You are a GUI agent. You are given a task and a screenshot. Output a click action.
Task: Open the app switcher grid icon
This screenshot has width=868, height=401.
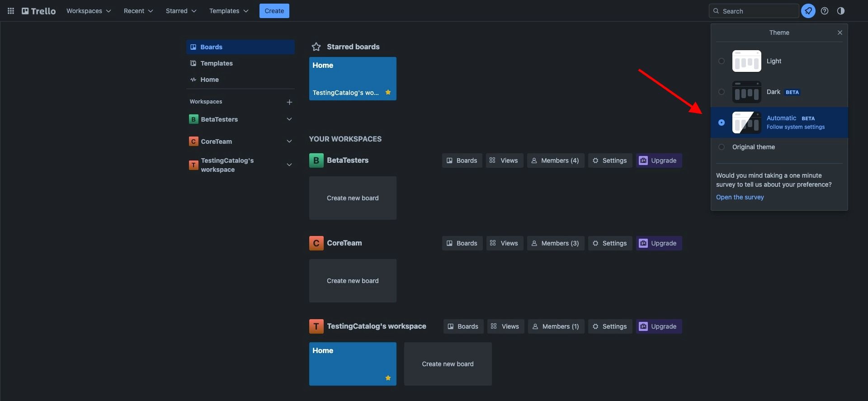point(11,11)
